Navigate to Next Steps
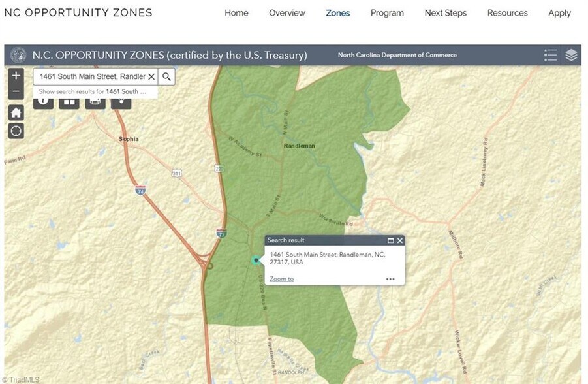The height and width of the screenshot is (384, 588). (x=446, y=13)
